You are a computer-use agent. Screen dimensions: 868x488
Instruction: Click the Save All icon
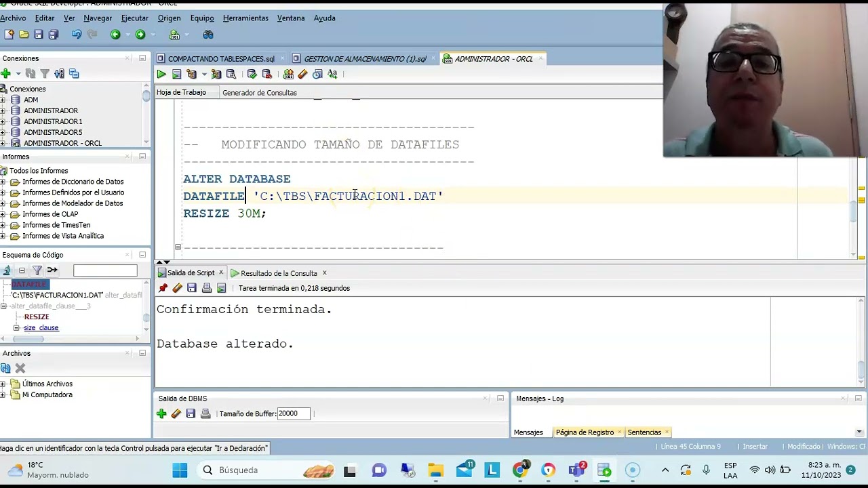tap(54, 35)
